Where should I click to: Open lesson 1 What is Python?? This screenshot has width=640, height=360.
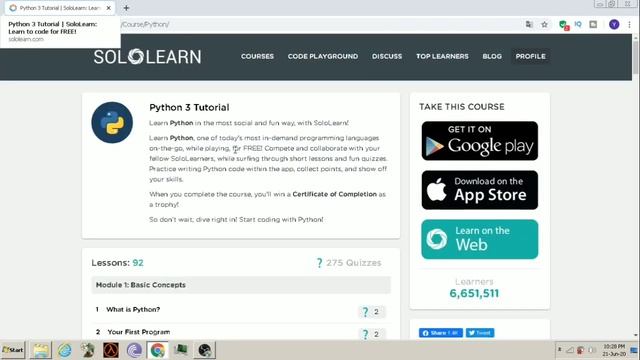133,309
